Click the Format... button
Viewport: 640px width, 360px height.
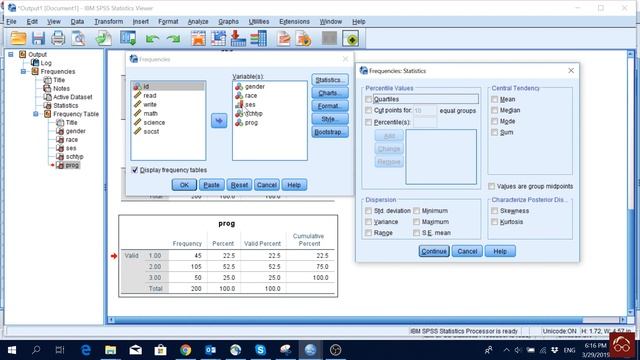click(330, 106)
